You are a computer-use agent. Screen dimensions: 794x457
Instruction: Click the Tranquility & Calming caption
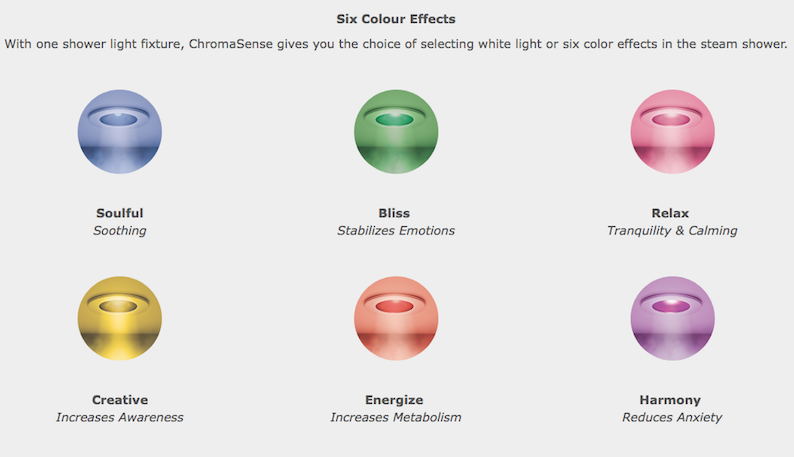(x=672, y=231)
